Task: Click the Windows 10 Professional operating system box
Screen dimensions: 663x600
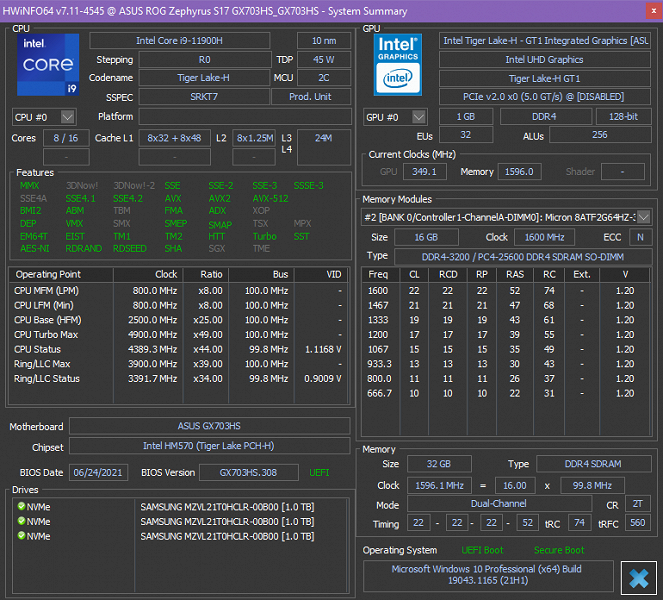Action: (488, 576)
